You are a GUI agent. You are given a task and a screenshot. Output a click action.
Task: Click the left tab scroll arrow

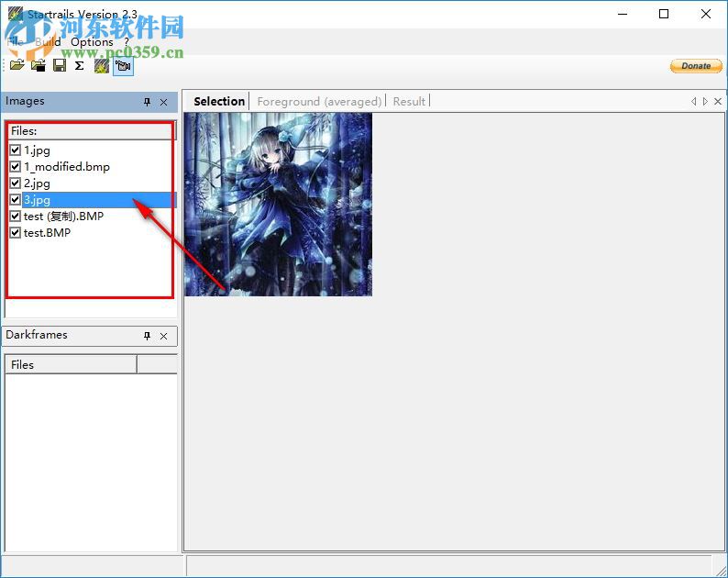(x=694, y=101)
